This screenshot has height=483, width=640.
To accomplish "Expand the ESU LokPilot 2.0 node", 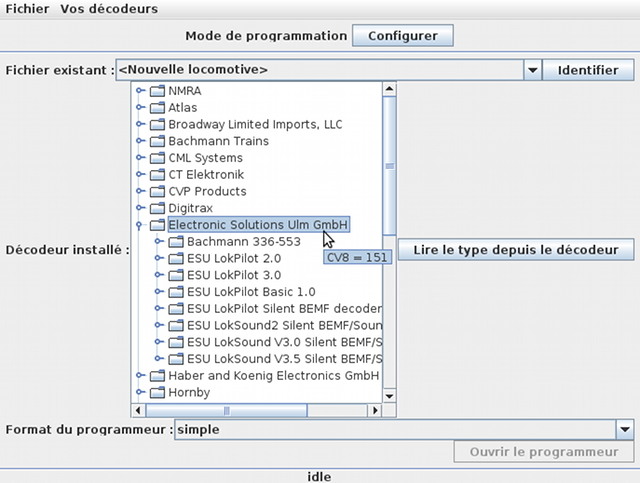I will click(159, 258).
